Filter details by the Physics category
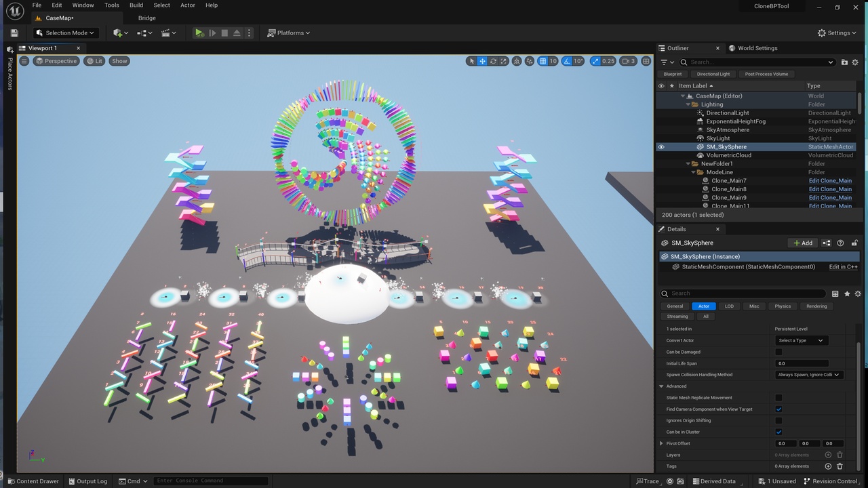The width and height of the screenshot is (868, 488). (783, 306)
